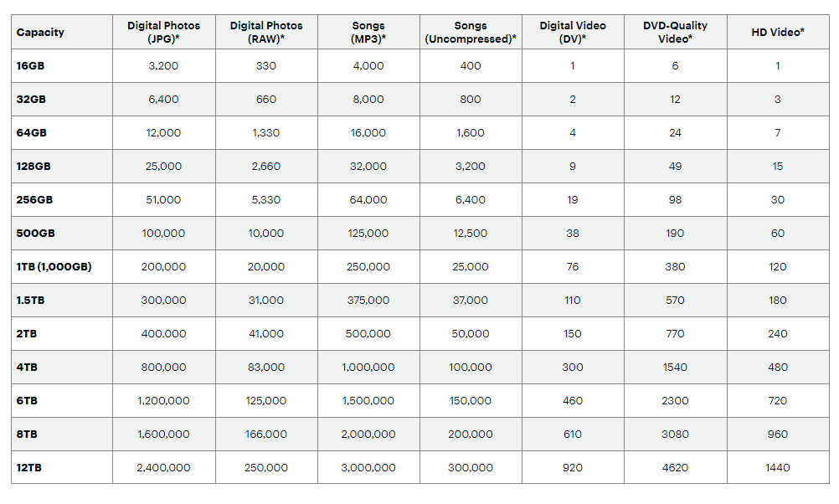This screenshot has height=504, width=839.
Task: Click the Songs (Uncompressed) header
Action: [x=471, y=33]
